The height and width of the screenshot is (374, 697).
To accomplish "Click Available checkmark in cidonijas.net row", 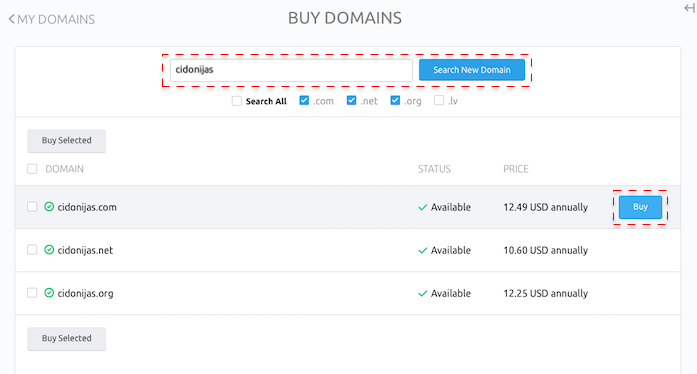I will (x=423, y=250).
